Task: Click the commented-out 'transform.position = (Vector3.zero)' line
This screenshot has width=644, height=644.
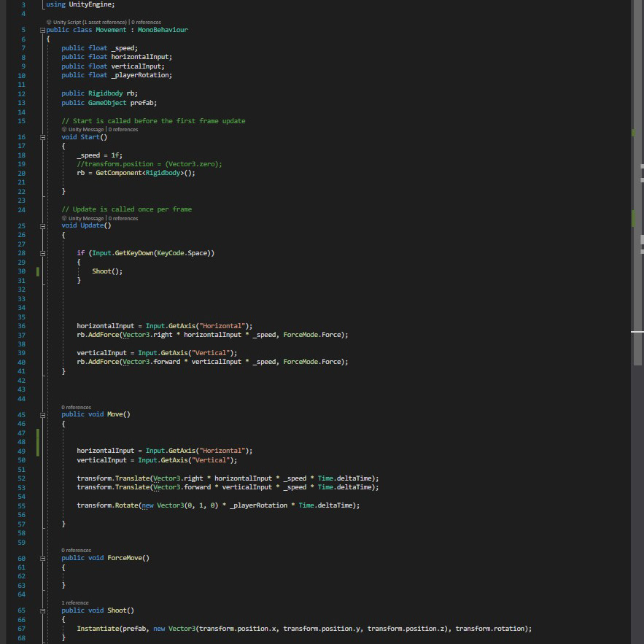Action: 150,164
